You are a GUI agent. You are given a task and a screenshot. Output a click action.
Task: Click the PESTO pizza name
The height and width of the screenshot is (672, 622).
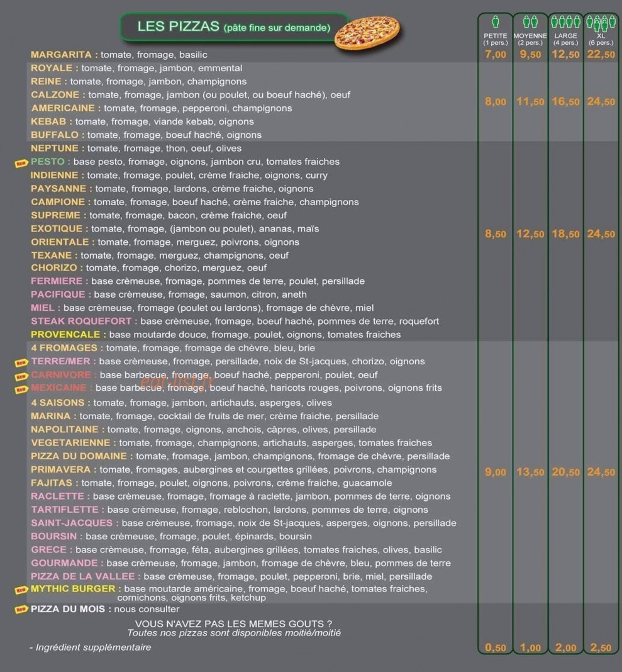coord(48,162)
